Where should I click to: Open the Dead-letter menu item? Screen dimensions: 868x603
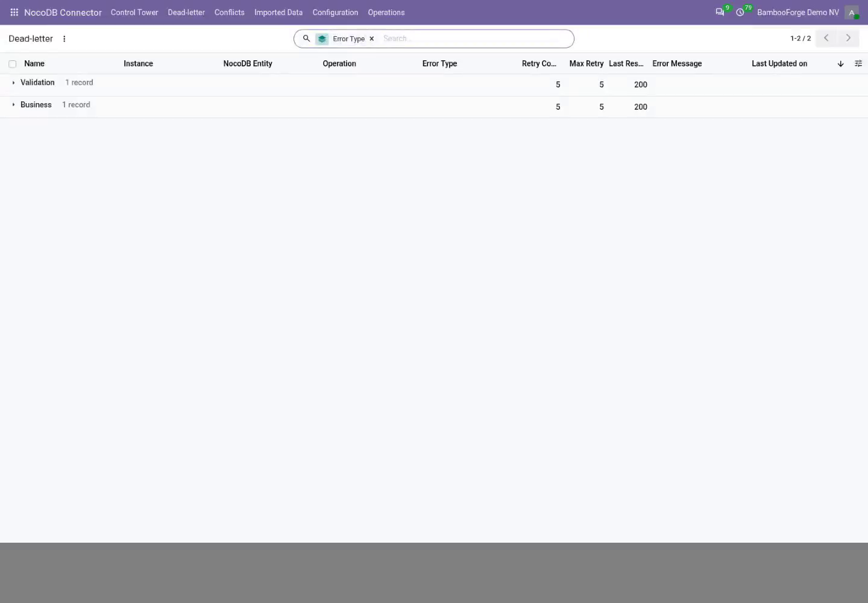click(186, 12)
